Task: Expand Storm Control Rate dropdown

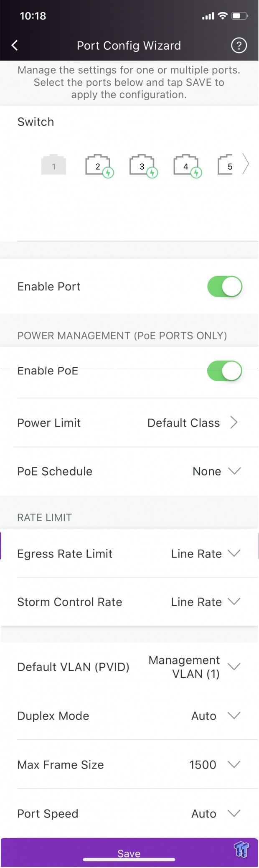Action: tap(129, 602)
